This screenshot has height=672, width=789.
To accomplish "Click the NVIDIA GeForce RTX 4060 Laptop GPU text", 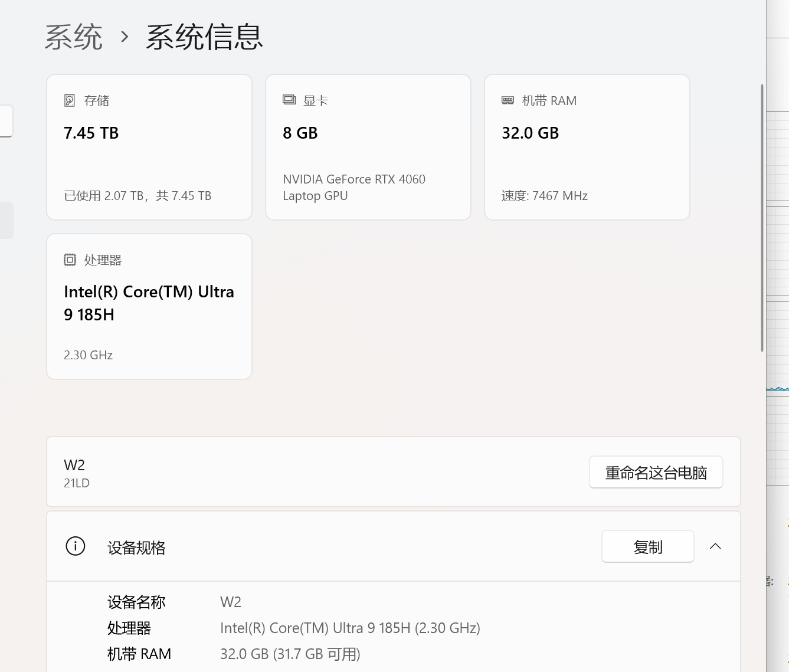I will click(353, 187).
